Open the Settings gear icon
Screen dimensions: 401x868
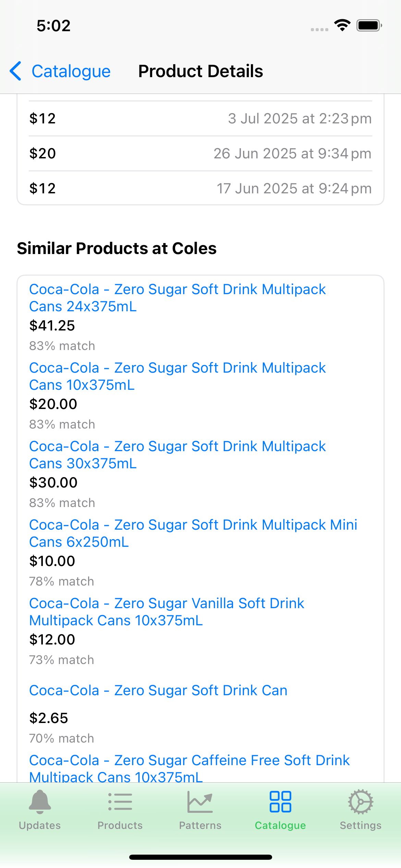point(361,802)
